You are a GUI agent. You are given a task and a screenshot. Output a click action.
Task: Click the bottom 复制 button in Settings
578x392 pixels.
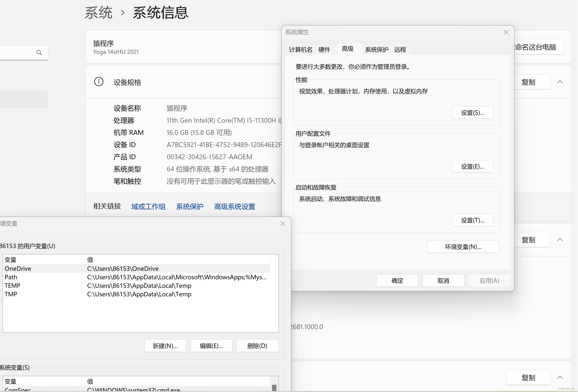[528, 377]
